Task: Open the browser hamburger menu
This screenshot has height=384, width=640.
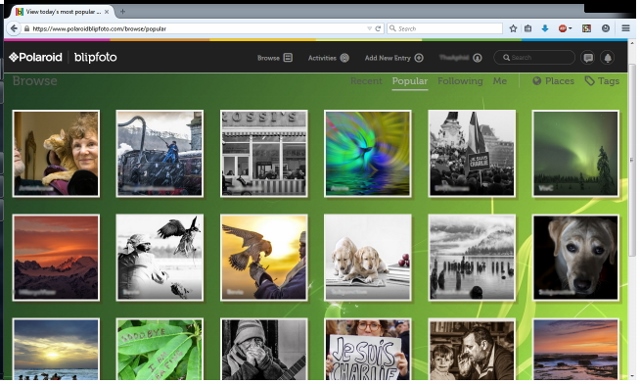Action: click(x=625, y=29)
